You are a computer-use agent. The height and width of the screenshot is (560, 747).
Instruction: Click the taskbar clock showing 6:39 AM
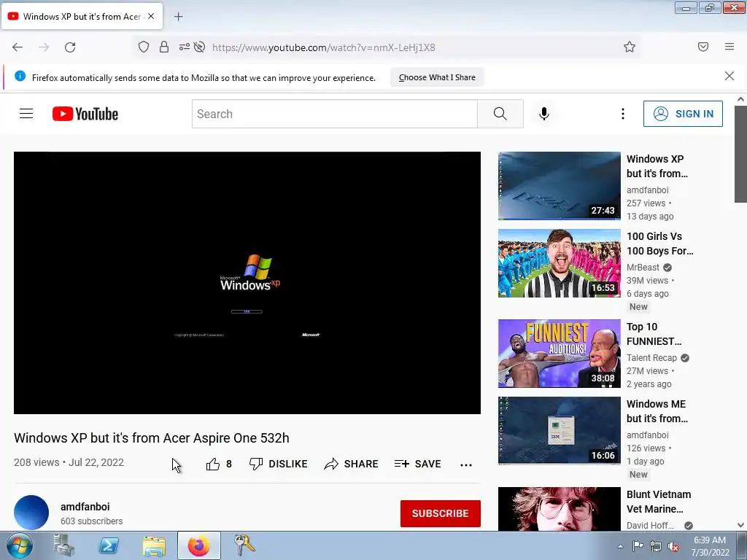(710, 546)
